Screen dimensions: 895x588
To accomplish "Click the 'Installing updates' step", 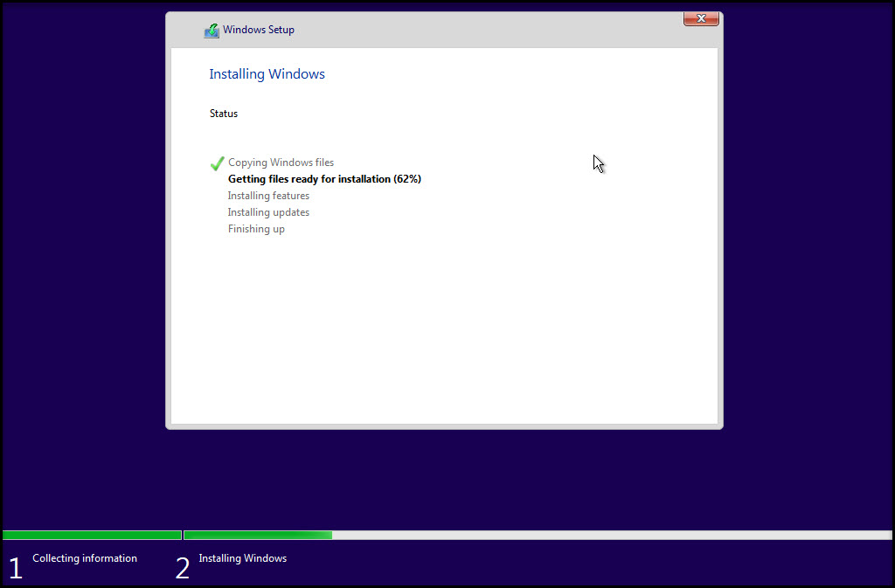I will pos(268,212).
